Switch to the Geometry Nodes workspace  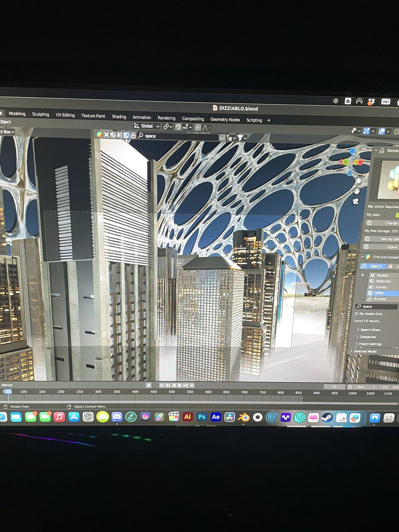pos(225,120)
